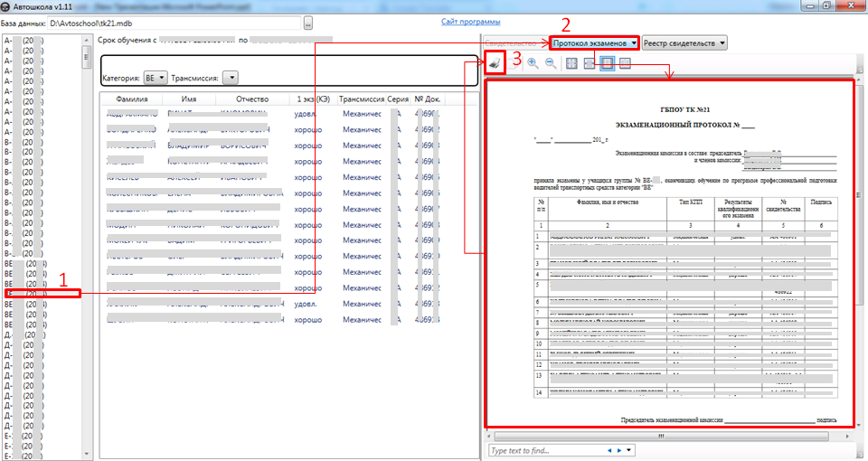The width and height of the screenshot is (868, 461).
Task: Toggle the highlighted whole-page view icon
Action: [x=608, y=63]
